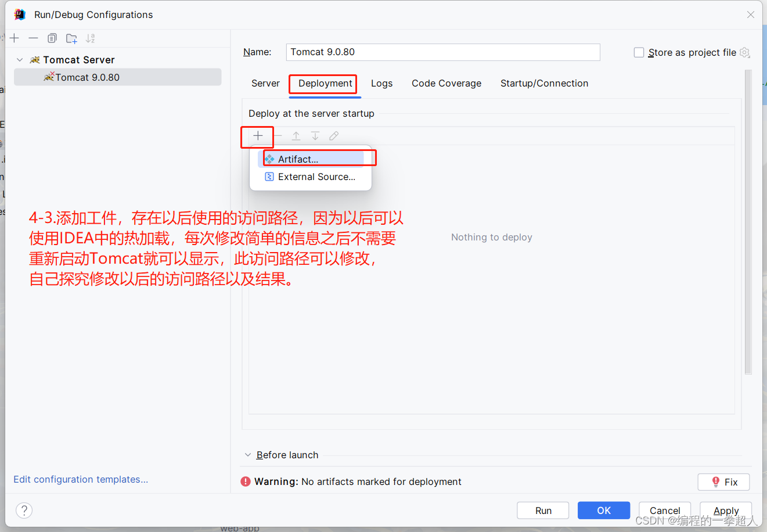Move deployment item up
The image size is (767, 532).
click(296, 136)
